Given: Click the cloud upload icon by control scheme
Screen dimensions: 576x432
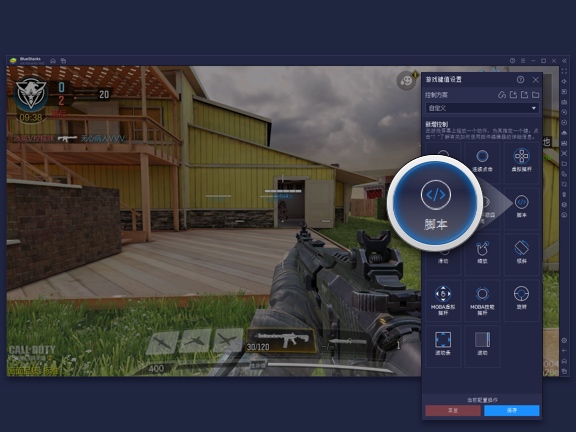Looking at the screenshot, I should coord(502,95).
